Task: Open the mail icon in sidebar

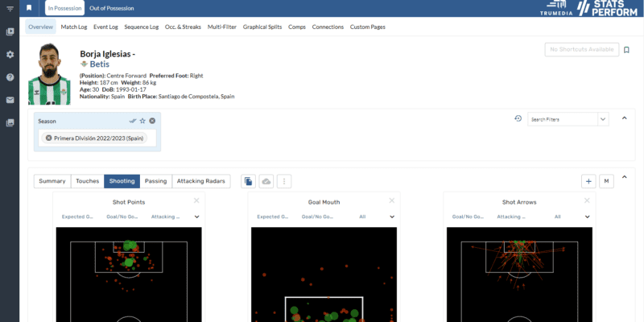Action: pyautogui.click(x=10, y=100)
